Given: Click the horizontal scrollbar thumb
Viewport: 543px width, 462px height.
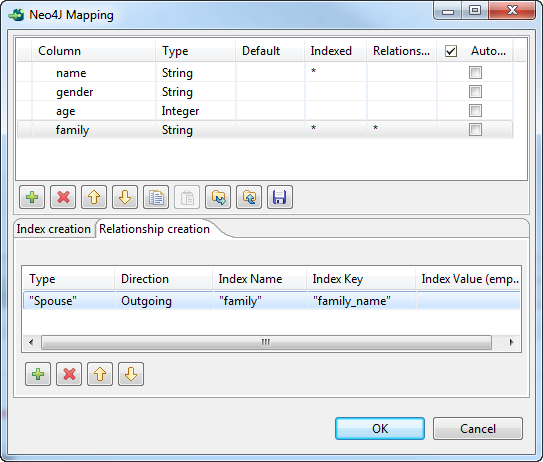Looking at the screenshot, I should tap(266, 343).
